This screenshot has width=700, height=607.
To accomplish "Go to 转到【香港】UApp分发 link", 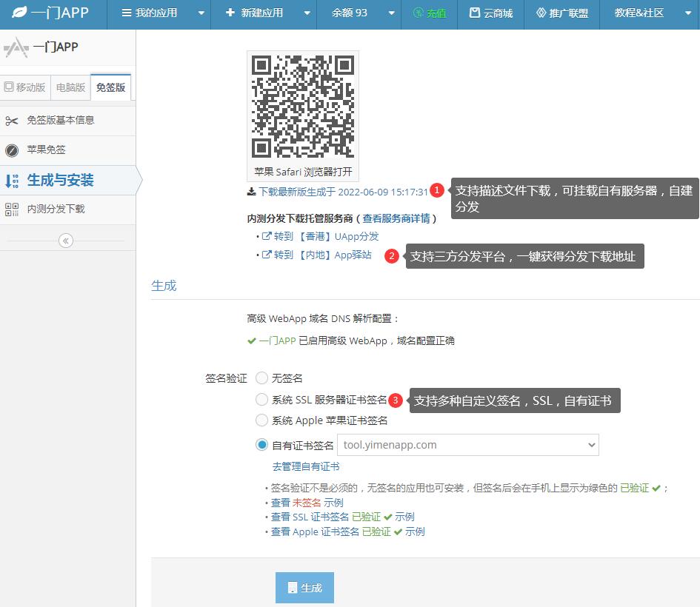I will 327,236.
